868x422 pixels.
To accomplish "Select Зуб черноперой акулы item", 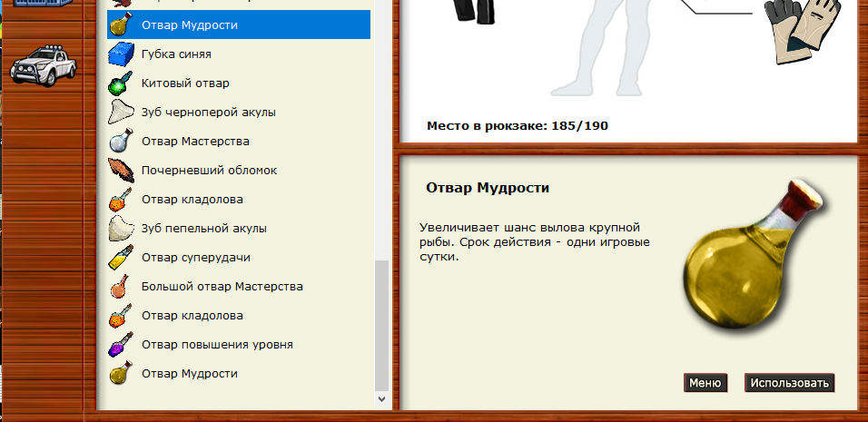I will point(239,113).
